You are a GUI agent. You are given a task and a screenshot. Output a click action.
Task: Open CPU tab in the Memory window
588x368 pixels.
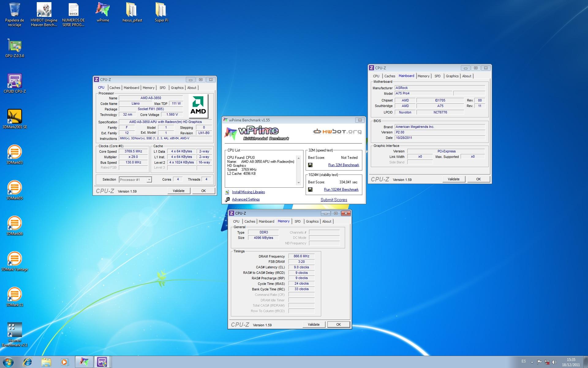(236, 221)
